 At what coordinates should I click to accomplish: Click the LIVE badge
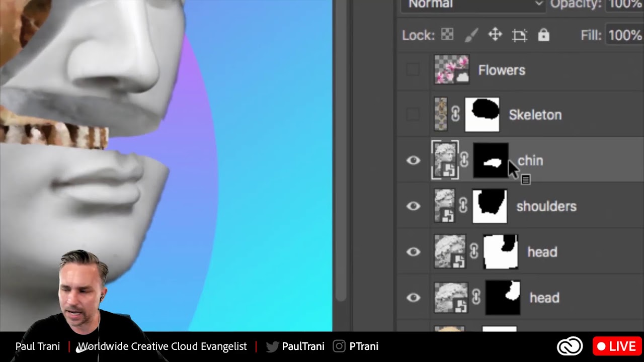616,346
